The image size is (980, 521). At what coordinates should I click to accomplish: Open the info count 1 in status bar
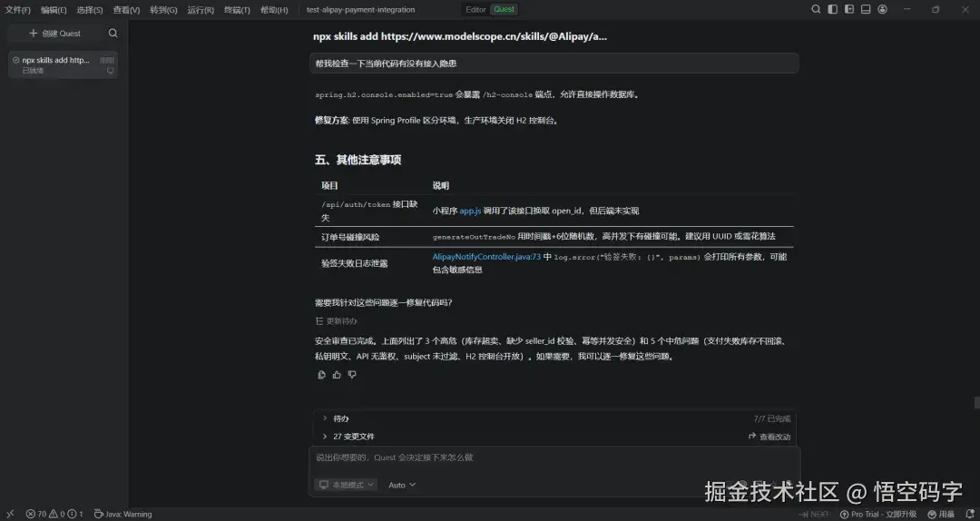(75, 514)
